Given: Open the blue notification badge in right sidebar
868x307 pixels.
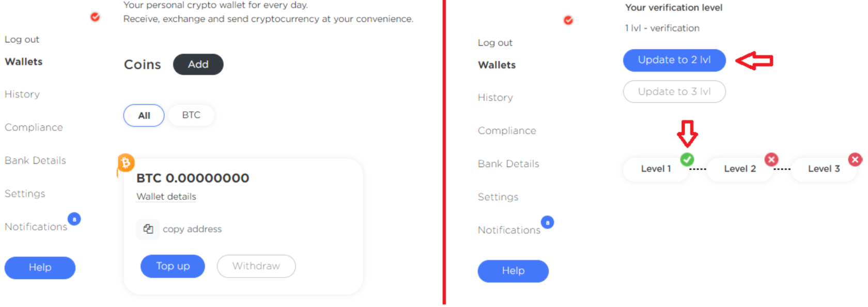Looking at the screenshot, I should coord(548,222).
